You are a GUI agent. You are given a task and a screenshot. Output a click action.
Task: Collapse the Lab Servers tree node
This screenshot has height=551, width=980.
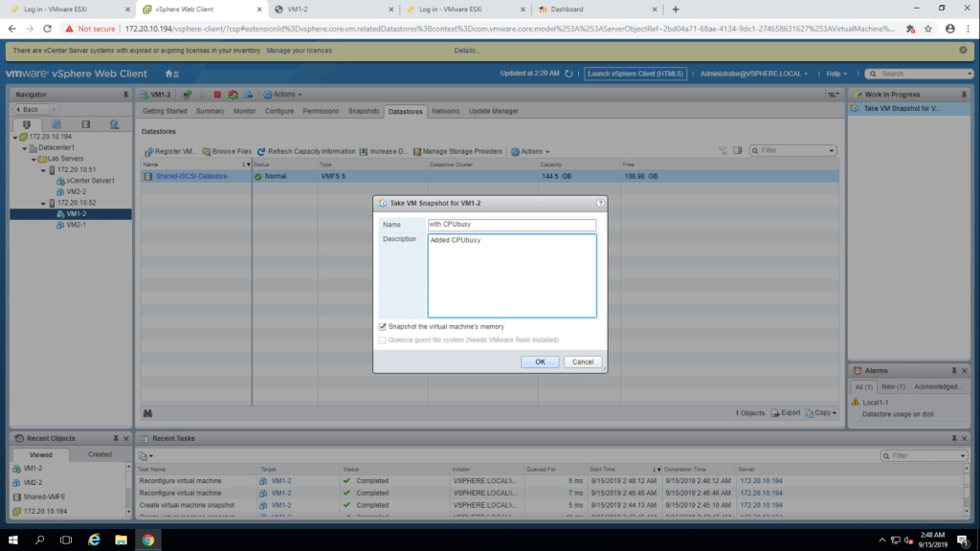pyautogui.click(x=32, y=159)
